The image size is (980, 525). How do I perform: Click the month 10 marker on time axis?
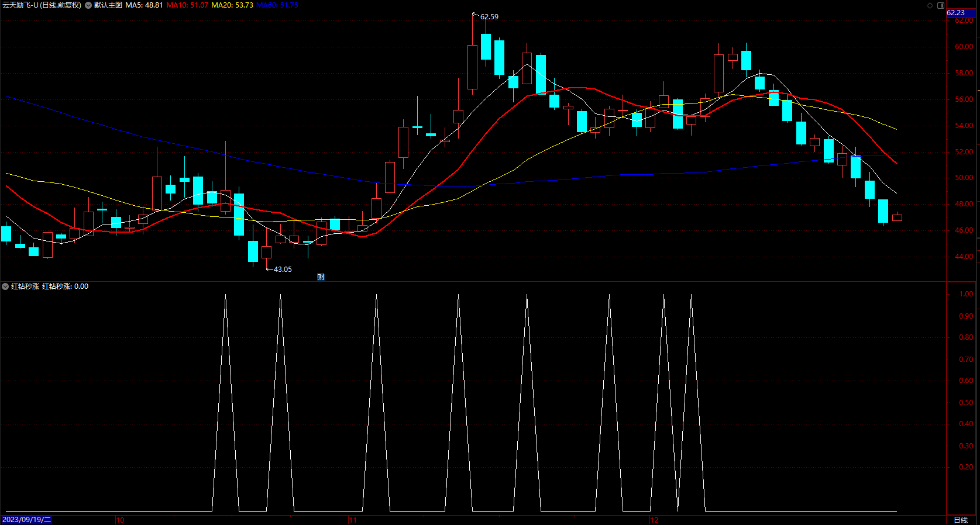[120, 520]
